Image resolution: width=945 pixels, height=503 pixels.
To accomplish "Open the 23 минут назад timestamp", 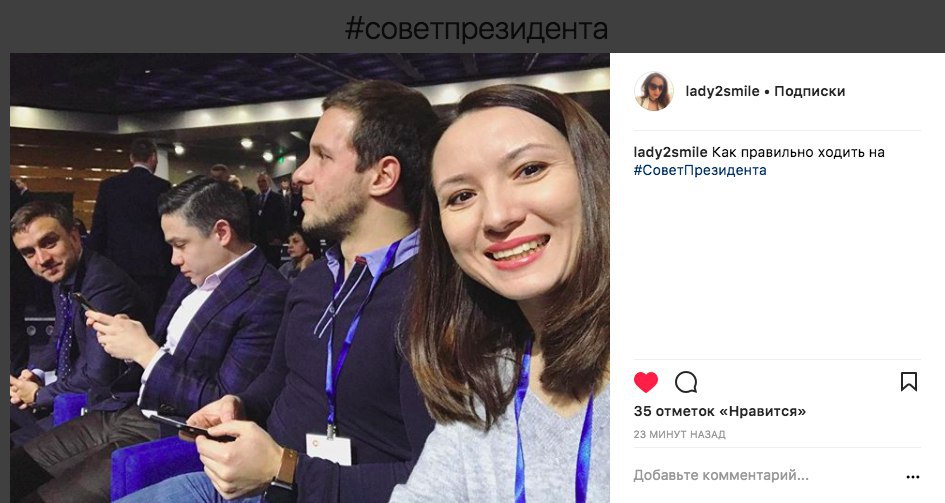I will (x=679, y=434).
